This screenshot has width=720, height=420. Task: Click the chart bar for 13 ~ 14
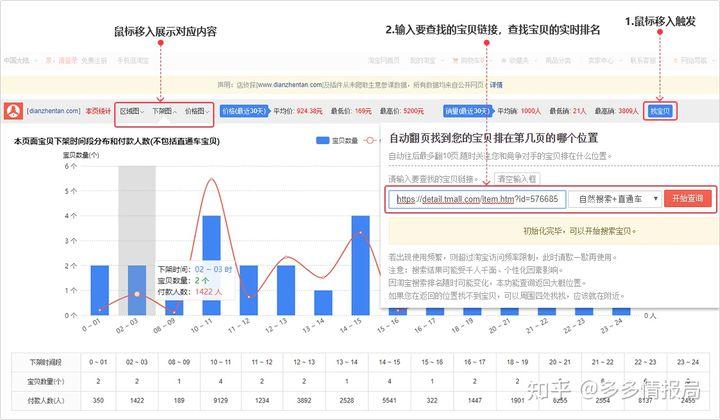(323, 303)
